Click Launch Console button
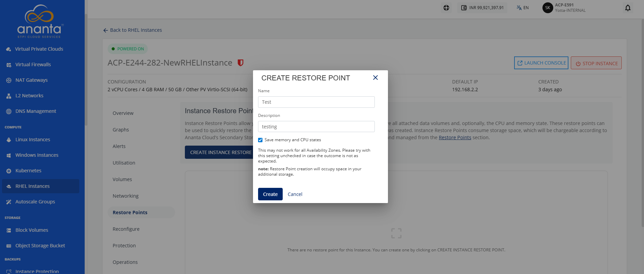Image resolution: width=644 pixels, height=274 pixels. [541, 63]
